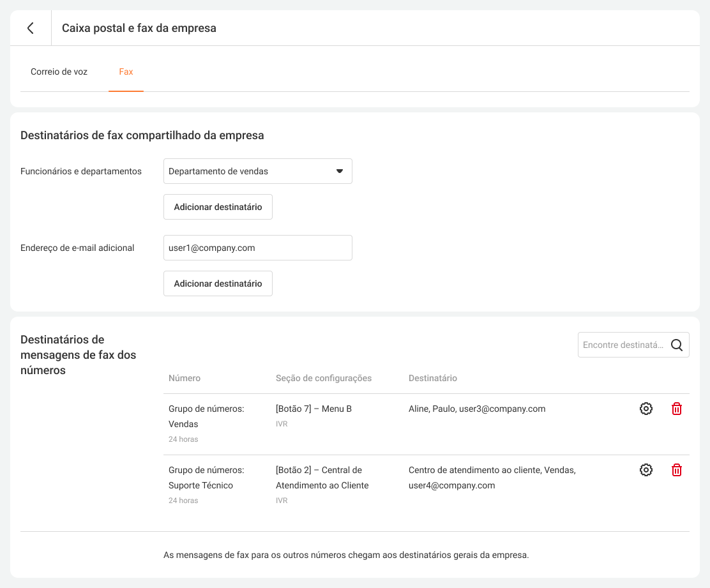The height and width of the screenshot is (588, 710).
Task: Open the [Botão 7] – Menu B entry
Action: (x=313, y=409)
